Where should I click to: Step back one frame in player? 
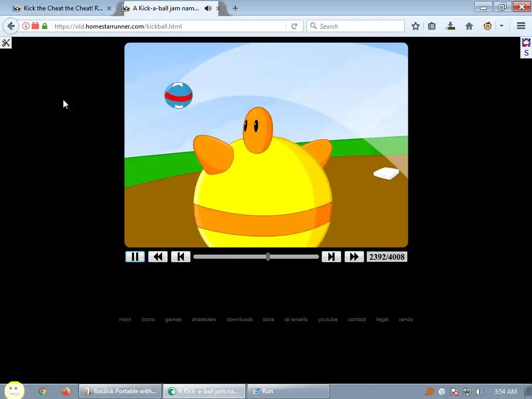(180, 257)
